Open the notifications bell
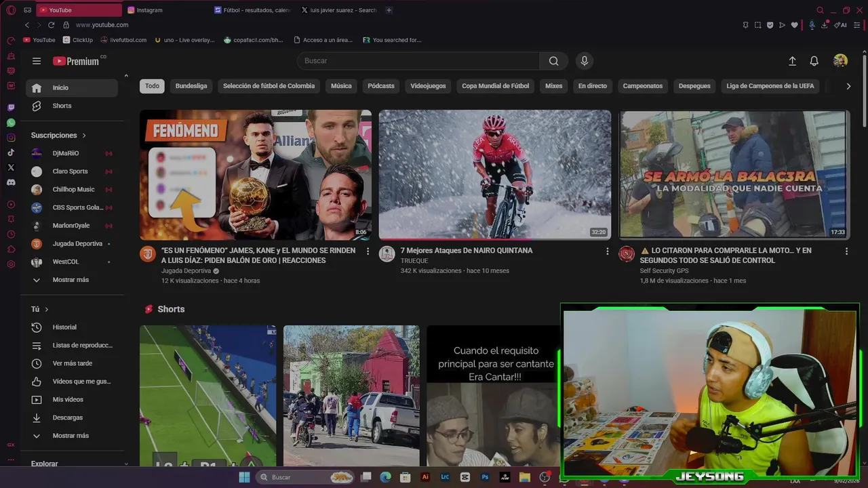The width and height of the screenshot is (868, 488). 814,61
